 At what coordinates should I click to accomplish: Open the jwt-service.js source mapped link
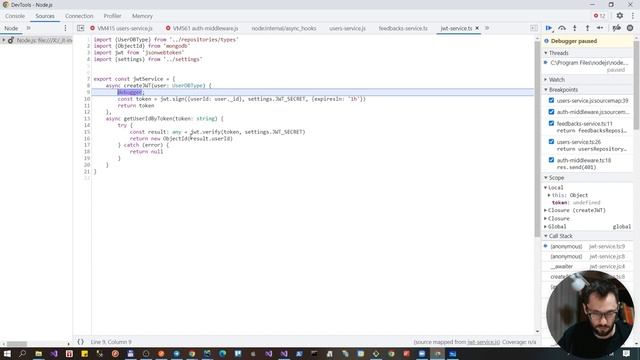pyautogui.click(x=484, y=342)
